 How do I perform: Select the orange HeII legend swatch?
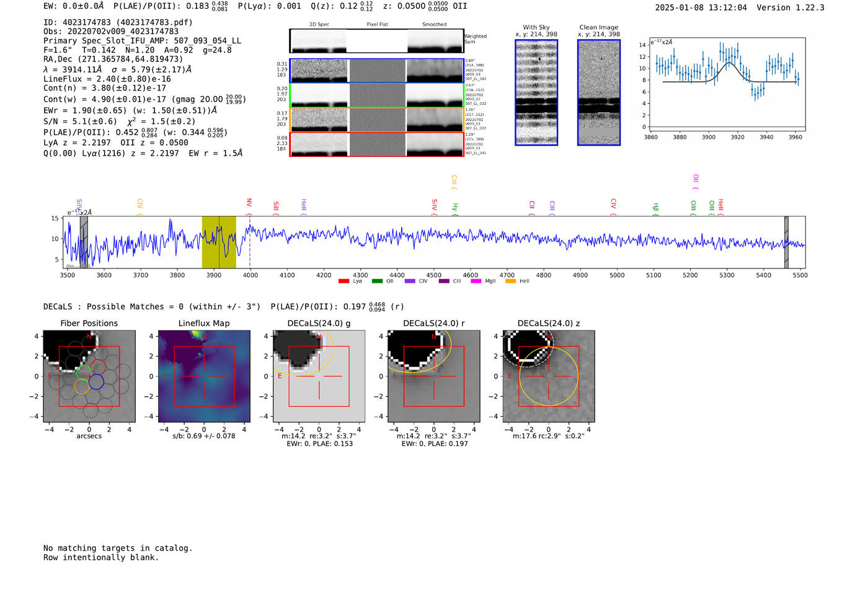pos(510,281)
